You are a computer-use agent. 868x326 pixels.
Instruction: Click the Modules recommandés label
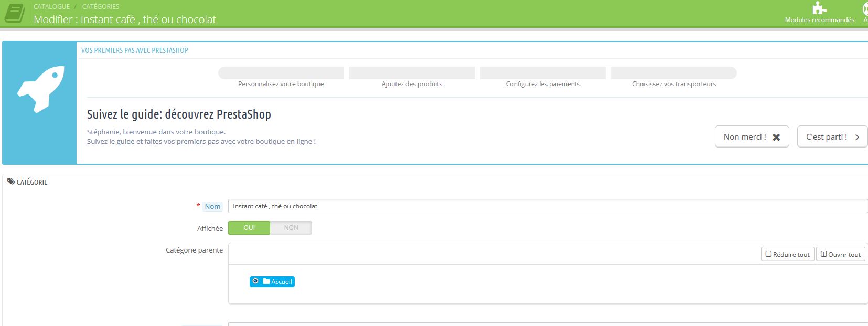coord(819,20)
